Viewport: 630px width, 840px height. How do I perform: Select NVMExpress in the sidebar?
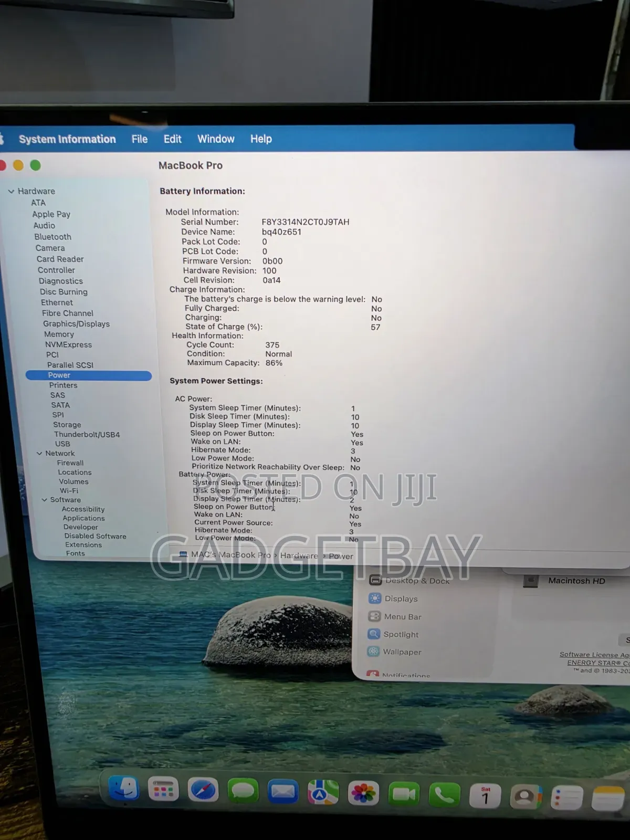[x=68, y=344]
